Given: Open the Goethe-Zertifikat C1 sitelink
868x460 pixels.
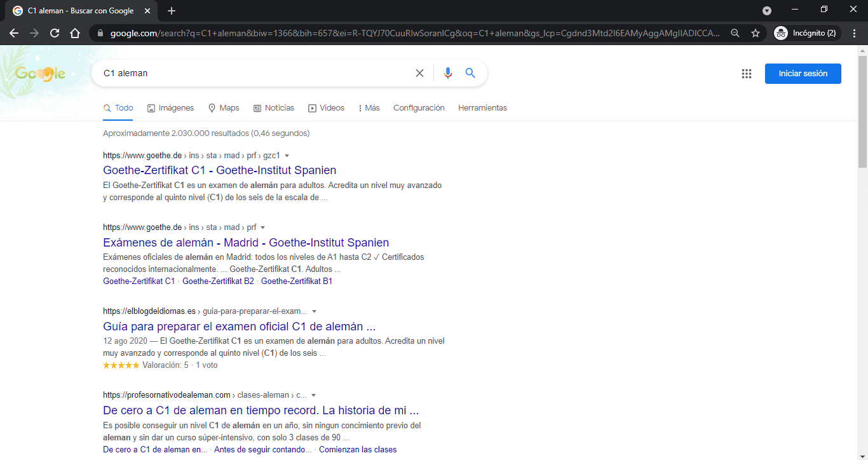Looking at the screenshot, I should (x=139, y=281).
